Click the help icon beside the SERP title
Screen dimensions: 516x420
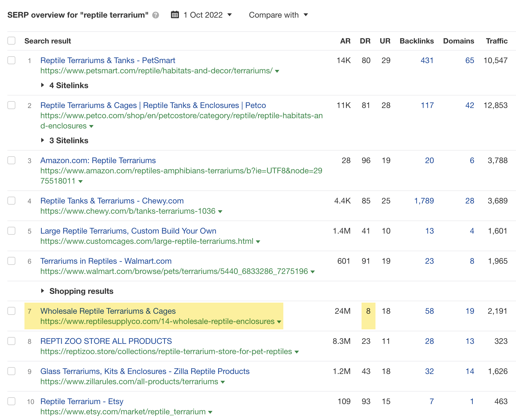[155, 15]
